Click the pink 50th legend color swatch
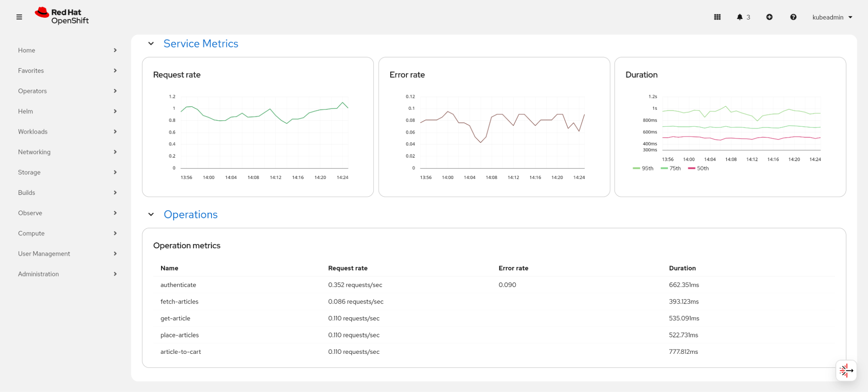Image resolution: width=868 pixels, height=392 pixels. [692, 168]
